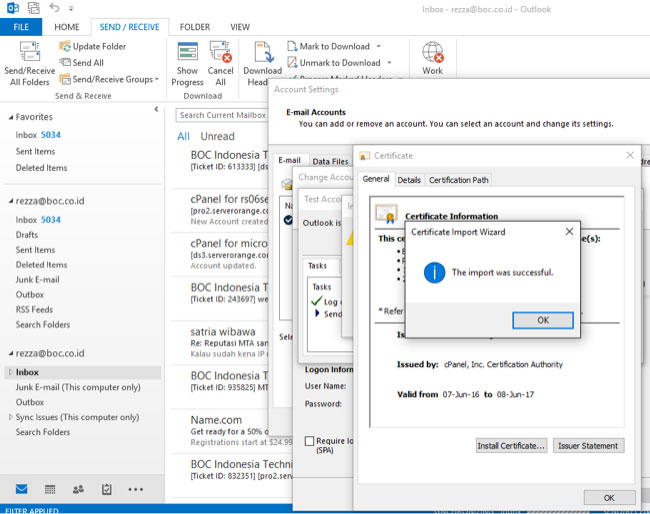The image size is (650, 514).
Task: Click the default account checkmark icon in Account Settings
Action: click(x=288, y=220)
